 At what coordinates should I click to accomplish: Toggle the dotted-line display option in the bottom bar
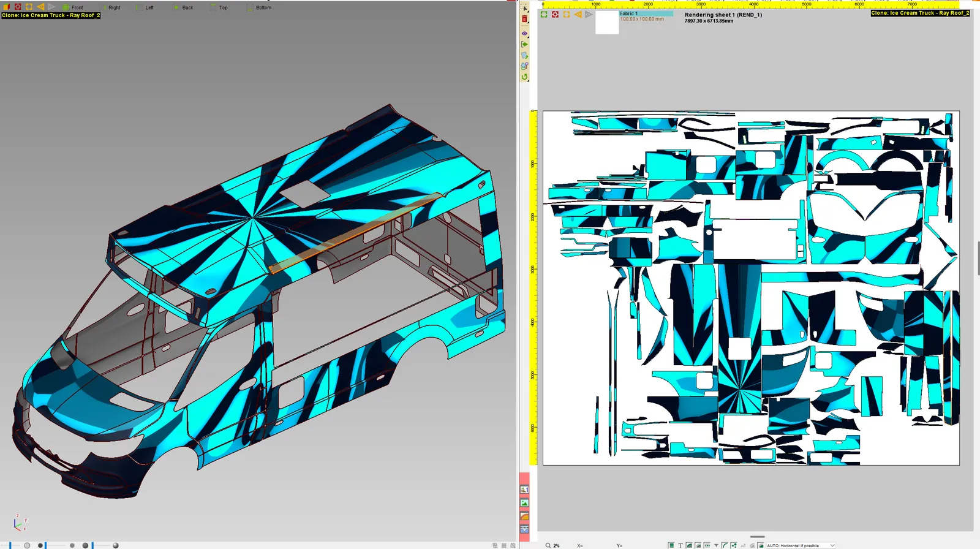click(x=707, y=545)
